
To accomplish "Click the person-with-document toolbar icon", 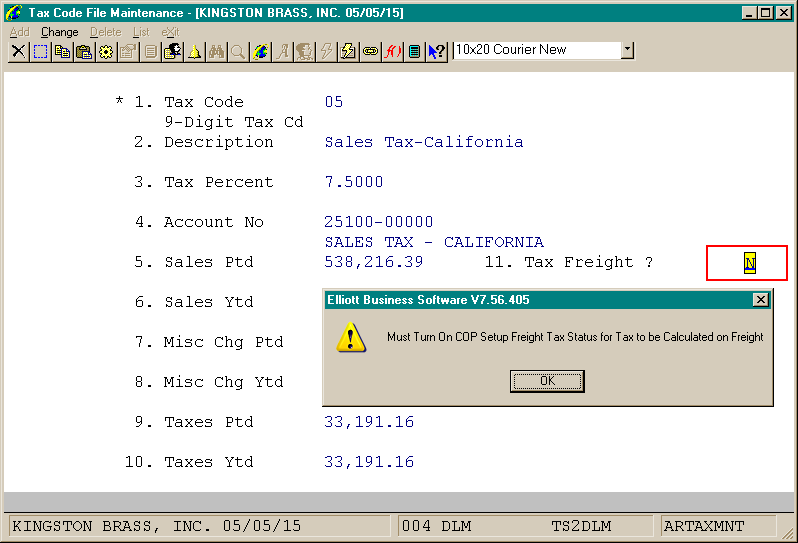I will pos(173,51).
